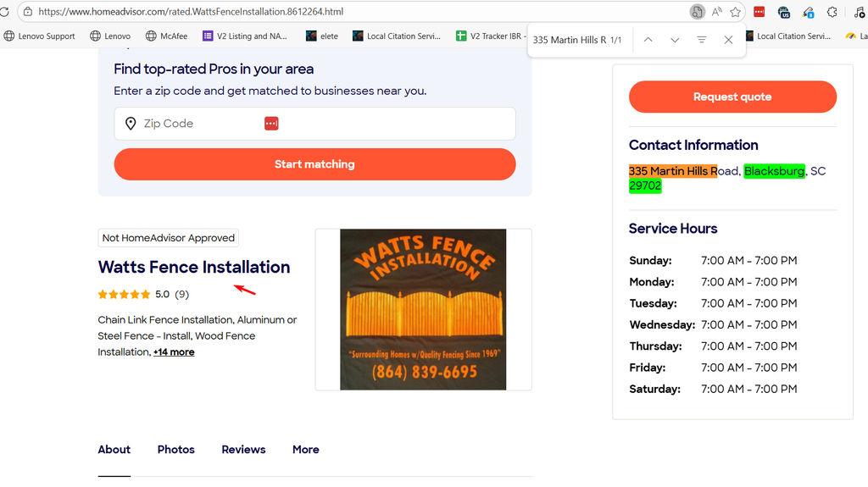Viewport: 868px width, 487px height.
Task: Add page to favorites star icon
Action: (x=735, y=12)
